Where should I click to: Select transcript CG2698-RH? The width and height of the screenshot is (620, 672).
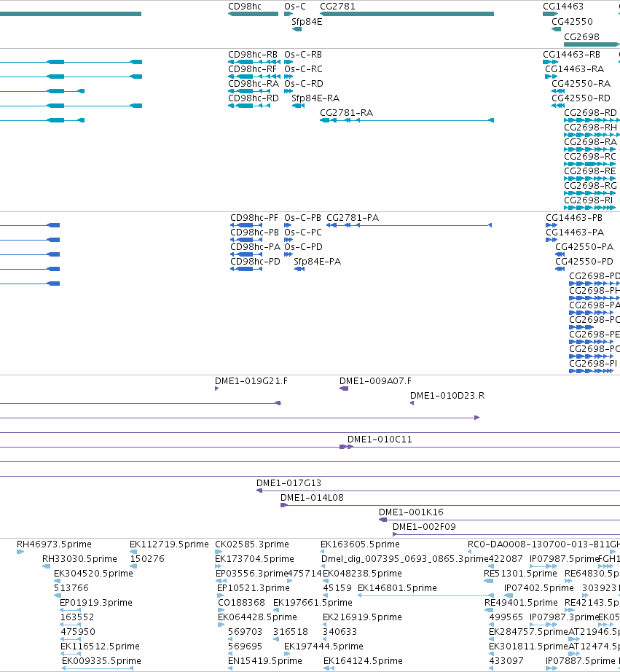[592, 135]
